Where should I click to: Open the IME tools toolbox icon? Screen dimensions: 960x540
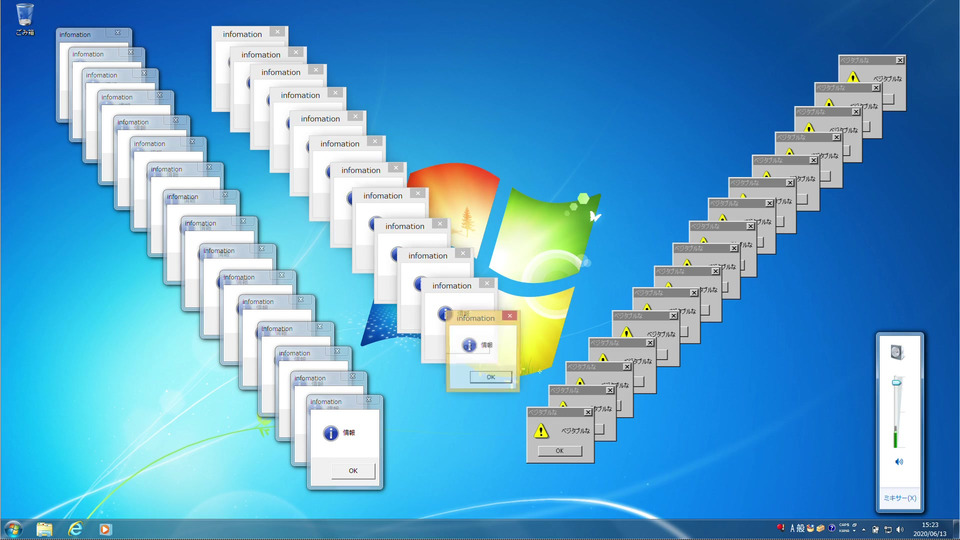pos(820,528)
